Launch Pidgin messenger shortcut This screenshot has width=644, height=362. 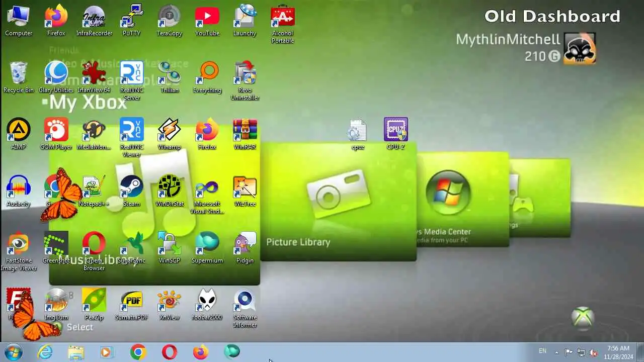point(245,248)
